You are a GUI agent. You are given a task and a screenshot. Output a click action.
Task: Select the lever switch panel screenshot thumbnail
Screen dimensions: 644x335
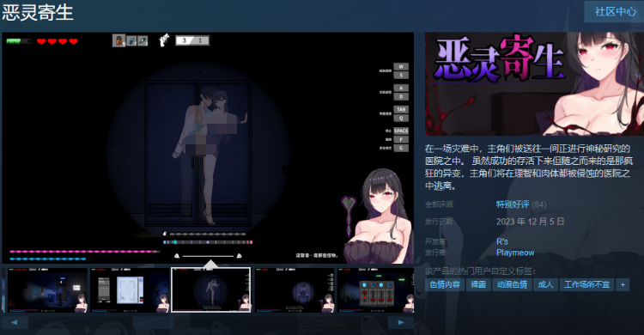(376, 290)
